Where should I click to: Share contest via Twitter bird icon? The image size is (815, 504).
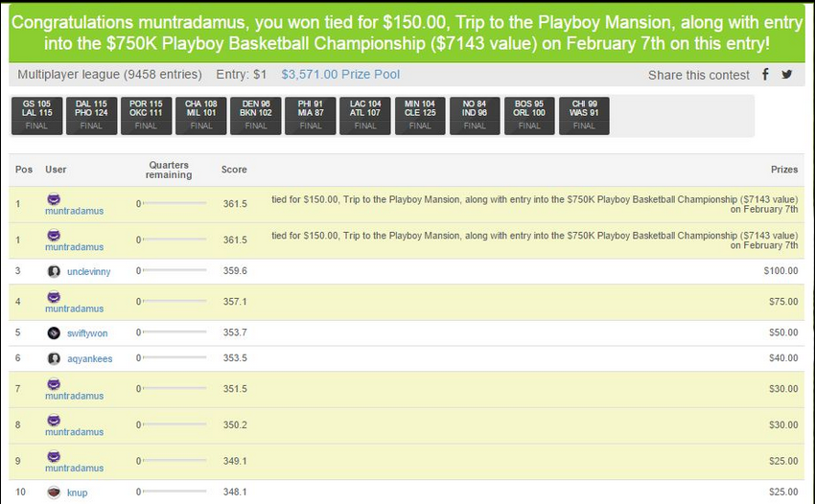click(x=787, y=75)
